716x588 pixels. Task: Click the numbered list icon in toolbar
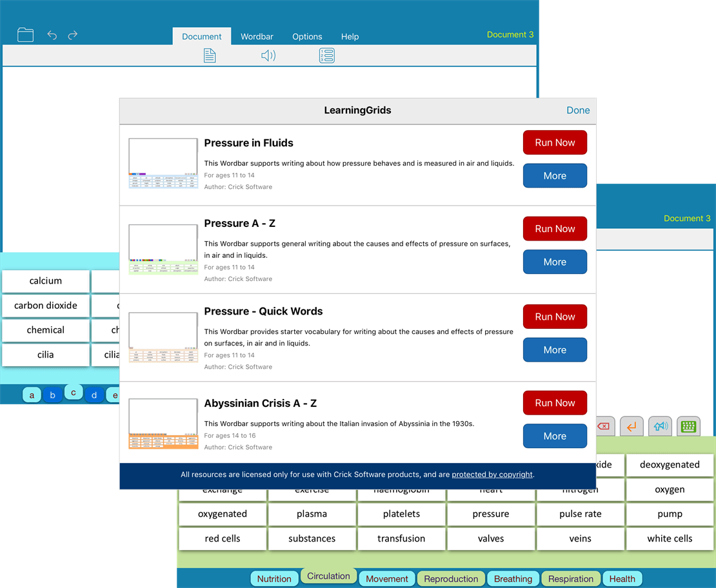pos(326,56)
